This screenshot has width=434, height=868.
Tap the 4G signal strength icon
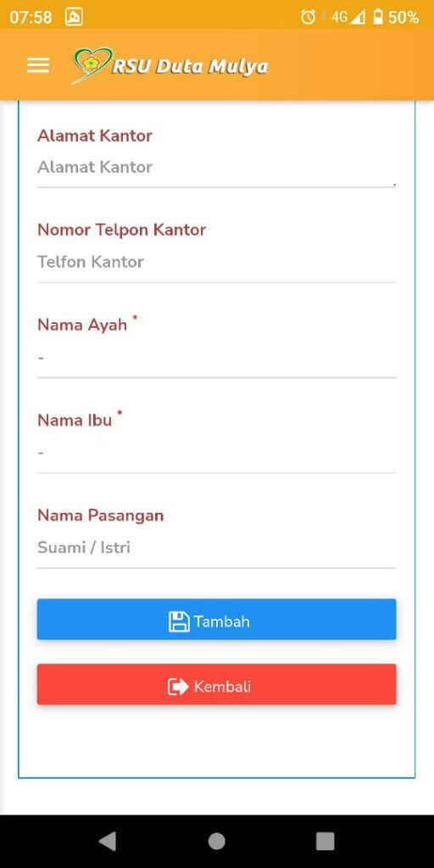tap(348, 17)
